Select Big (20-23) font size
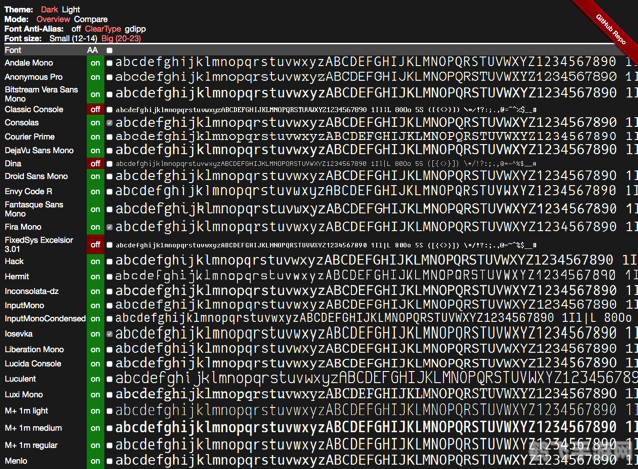Image resolution: width=638 pixels, height=469 pixels. pyautogui.click(x=122, y=39)
